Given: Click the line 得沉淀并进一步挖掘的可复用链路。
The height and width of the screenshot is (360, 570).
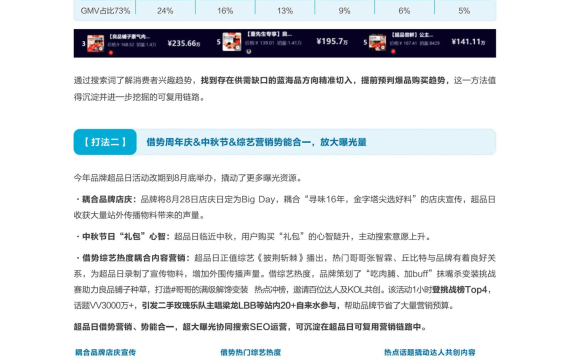Looking at the screenshot, I should (140, 97).
